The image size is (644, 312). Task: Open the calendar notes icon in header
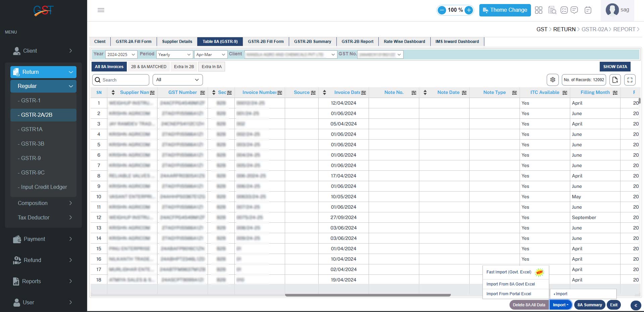pyautogui.click(x=588, y=10)
